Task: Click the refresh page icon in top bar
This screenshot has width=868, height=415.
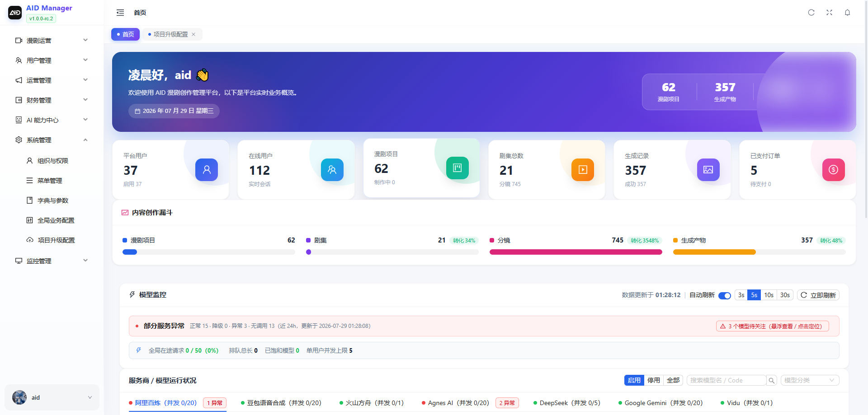Action: pyautogui.click(x=811, y=13)
